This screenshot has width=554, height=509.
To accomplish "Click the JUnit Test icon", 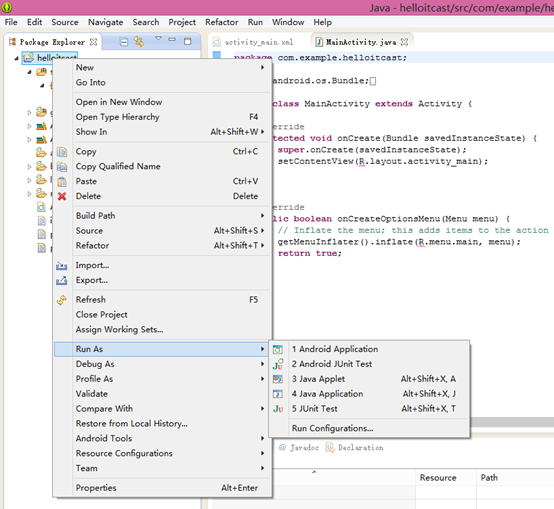I will [278, 409].
